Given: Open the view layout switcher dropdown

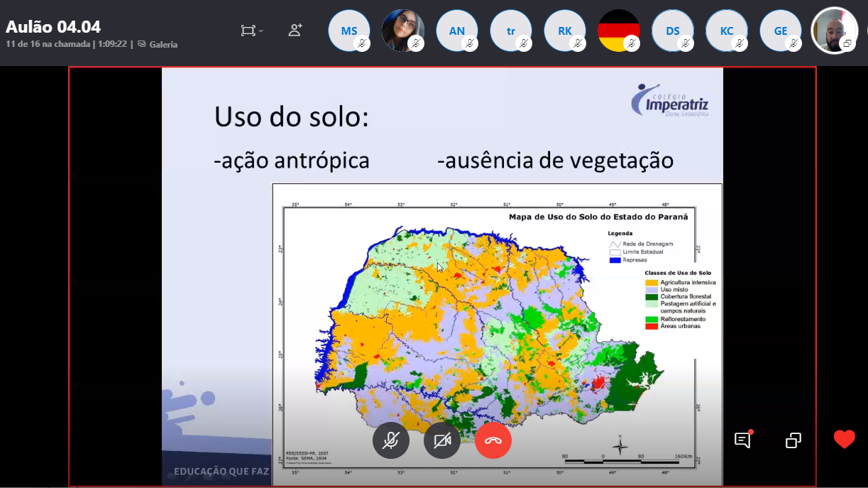Looking at the screenshot, I should 251,31.
